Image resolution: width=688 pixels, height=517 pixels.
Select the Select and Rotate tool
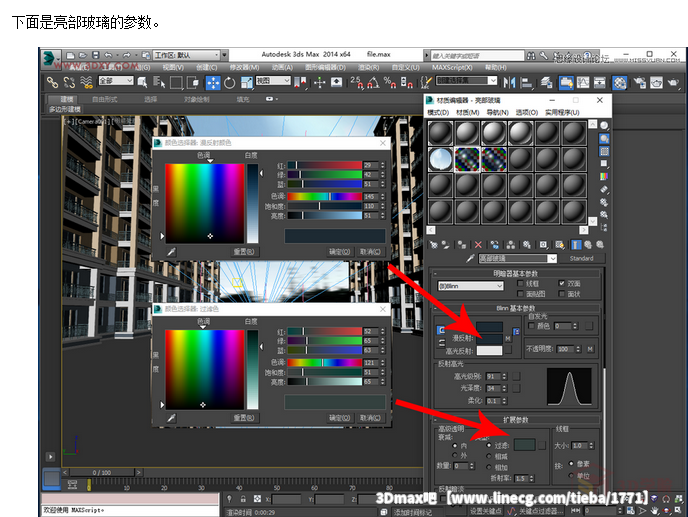click(229, 83)
